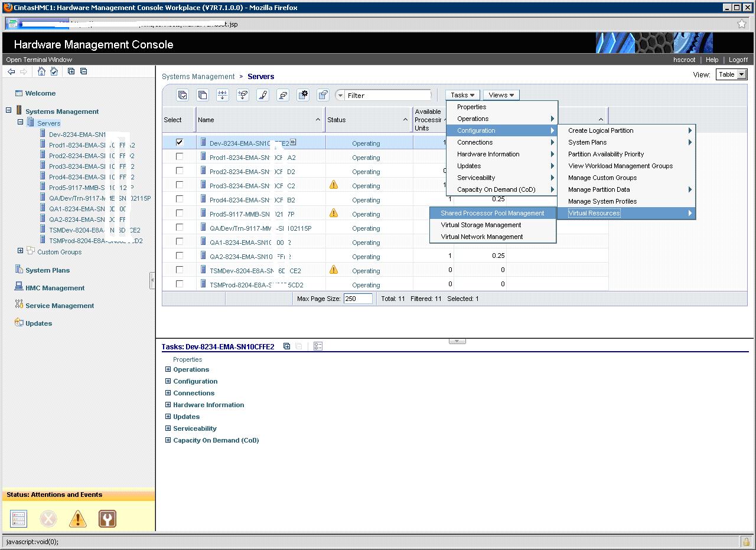756x550 pixels.
Task: Click Open Terminal Window link
Action: [x=39, y=60]
